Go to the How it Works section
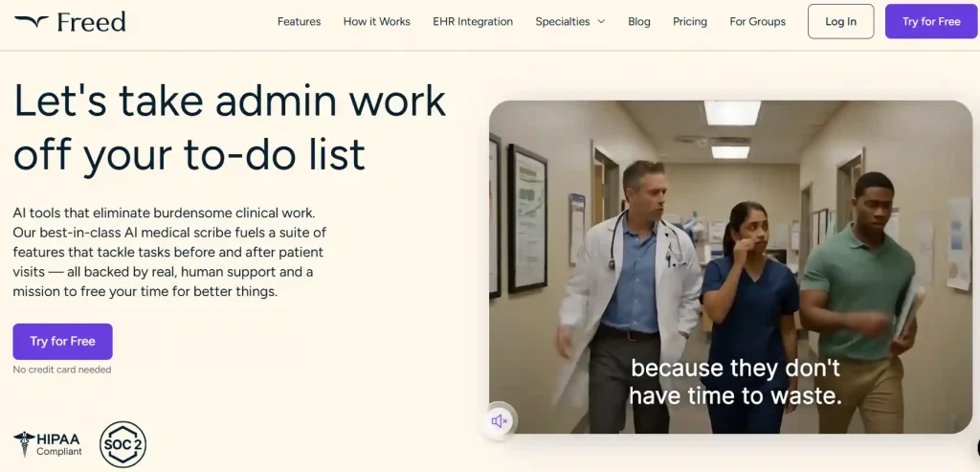The width and height of the screenshot is (980, 472). click(376, 21)
